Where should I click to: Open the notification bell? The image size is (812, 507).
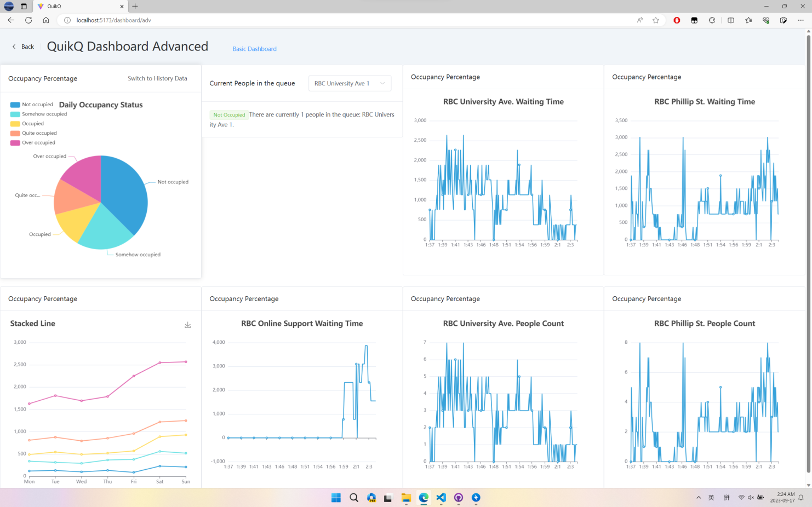800,498
